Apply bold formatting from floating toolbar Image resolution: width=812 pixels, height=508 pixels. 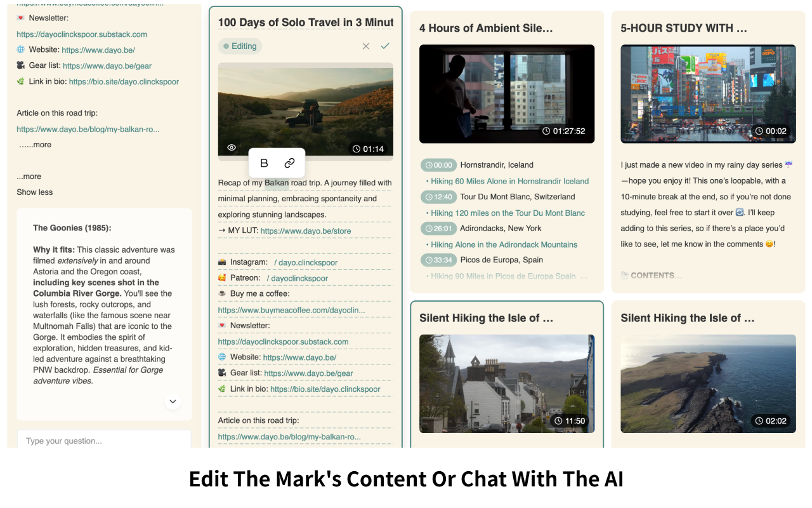coord(265,163)
